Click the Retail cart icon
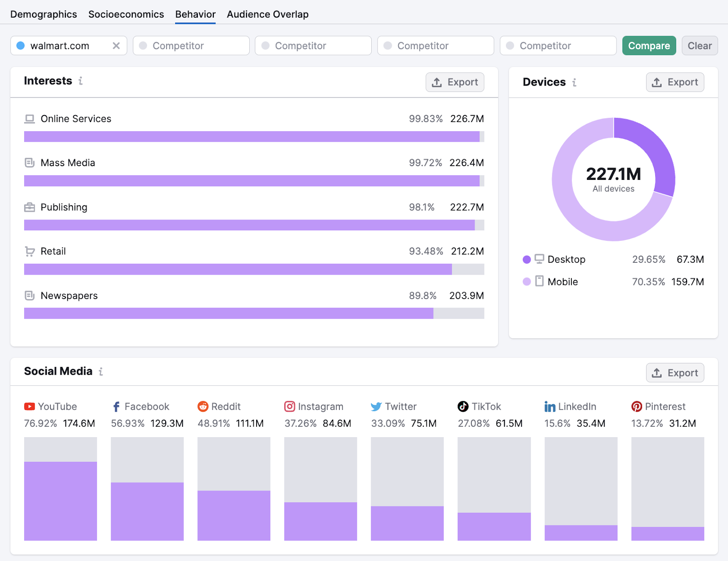Viewport: 728px width, 561px height. point(30,251)
